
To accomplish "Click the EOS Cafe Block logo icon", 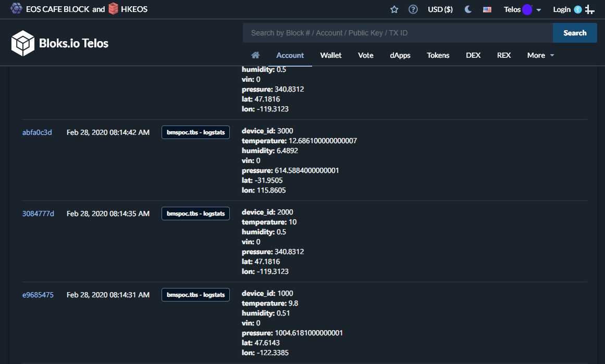I will pyautogui.click(x=16, y=8).
